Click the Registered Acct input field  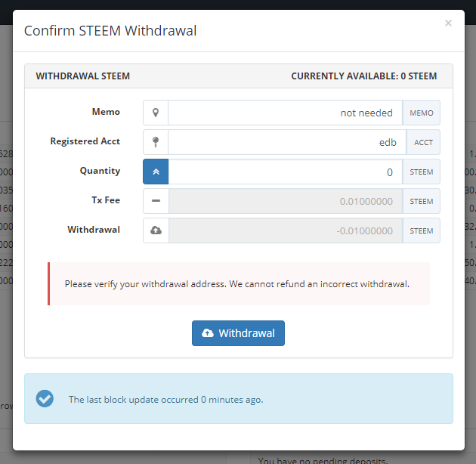(286, 142)
